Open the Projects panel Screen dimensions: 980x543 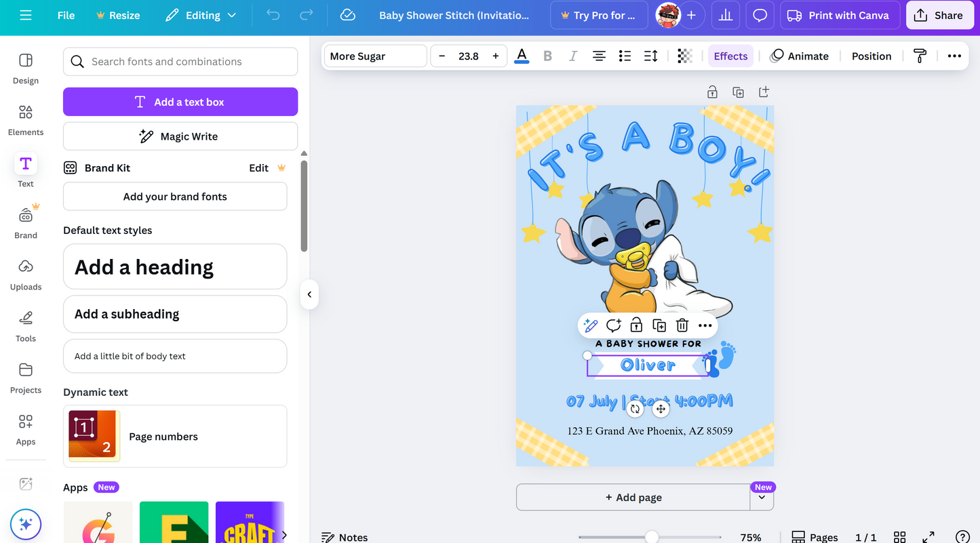(x=25, y=378)
